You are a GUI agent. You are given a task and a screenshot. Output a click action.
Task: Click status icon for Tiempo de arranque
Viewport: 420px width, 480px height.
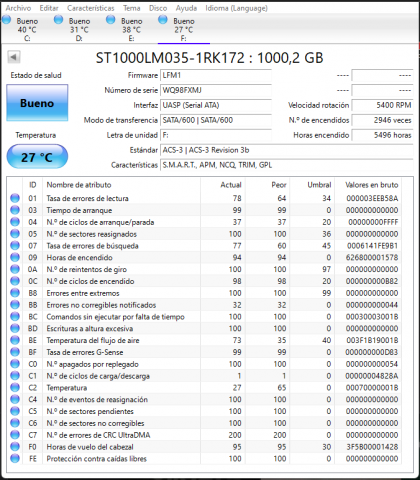15,210
